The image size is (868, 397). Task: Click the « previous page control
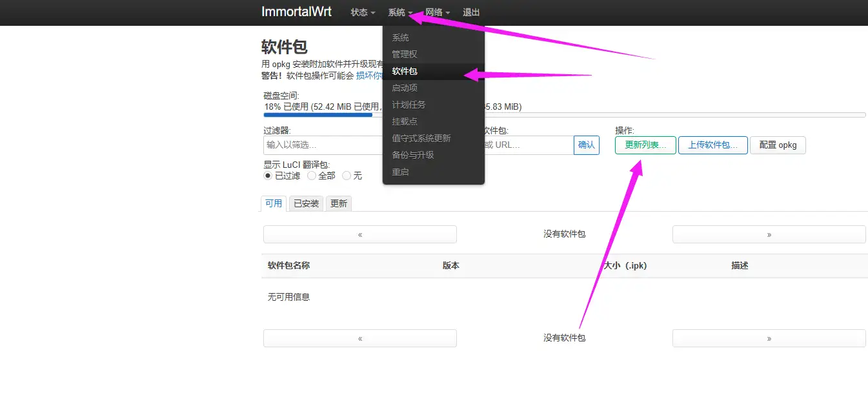pos(359,234)
